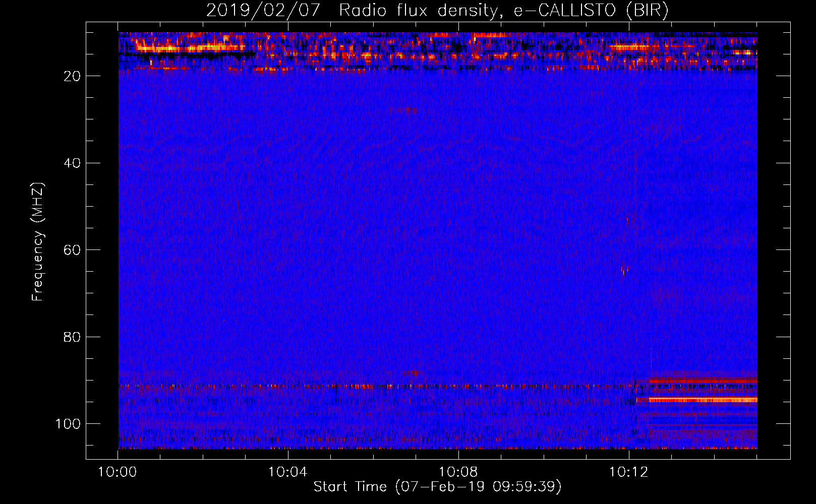This screenshot has height=504, width=816.
Task: Click the small burst near 65 MHz at 10:12
Action: 624,270
